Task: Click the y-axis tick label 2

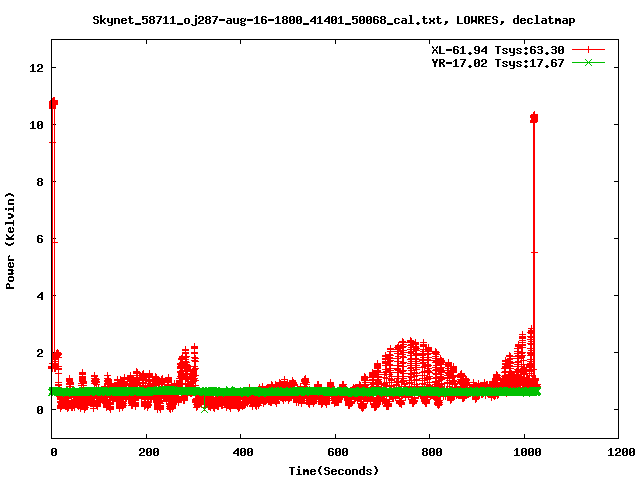Action: click(40, 353)
